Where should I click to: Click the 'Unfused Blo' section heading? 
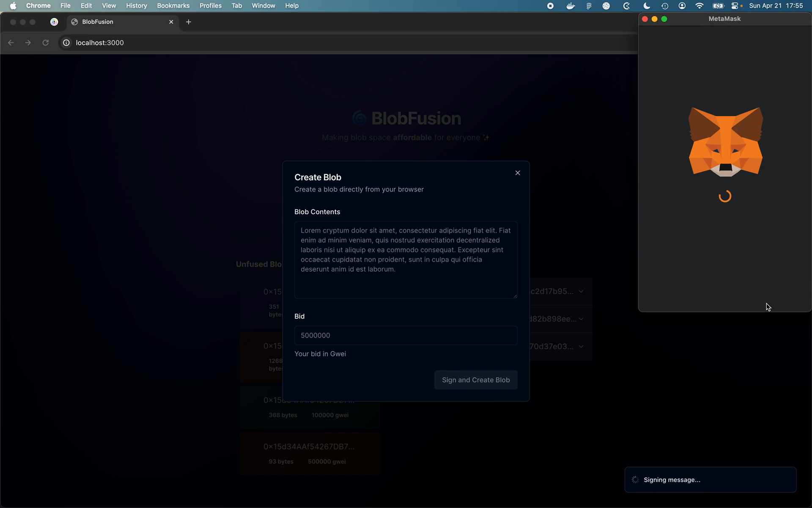[259, 264]
